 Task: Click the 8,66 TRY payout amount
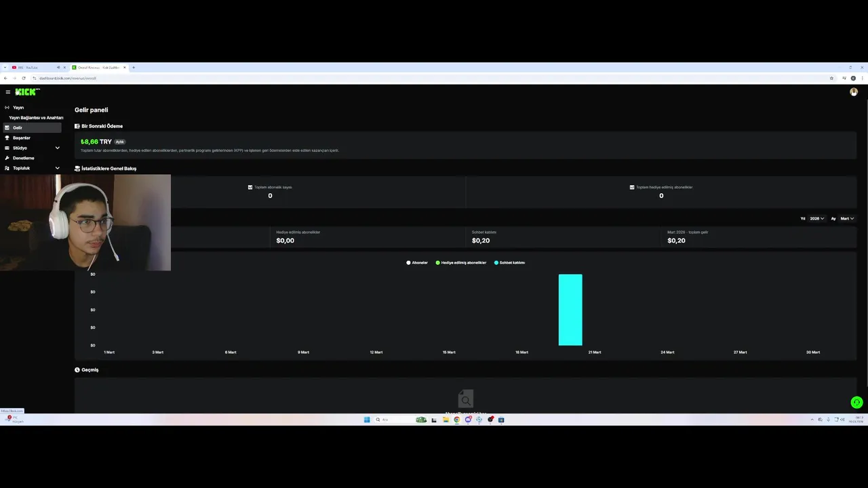(x=96, y=142)
